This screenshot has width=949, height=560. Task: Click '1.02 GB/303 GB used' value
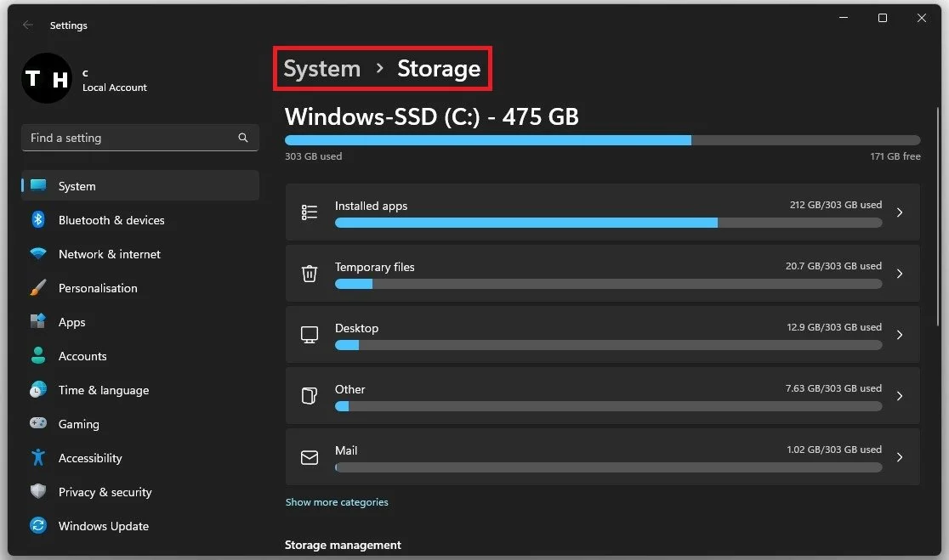click(834, 450)
